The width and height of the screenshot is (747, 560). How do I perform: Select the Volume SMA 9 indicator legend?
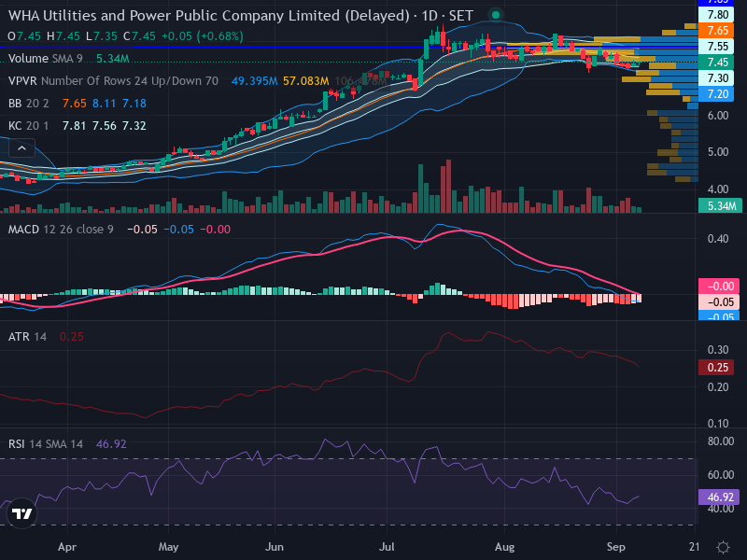[x=45, y=59]
